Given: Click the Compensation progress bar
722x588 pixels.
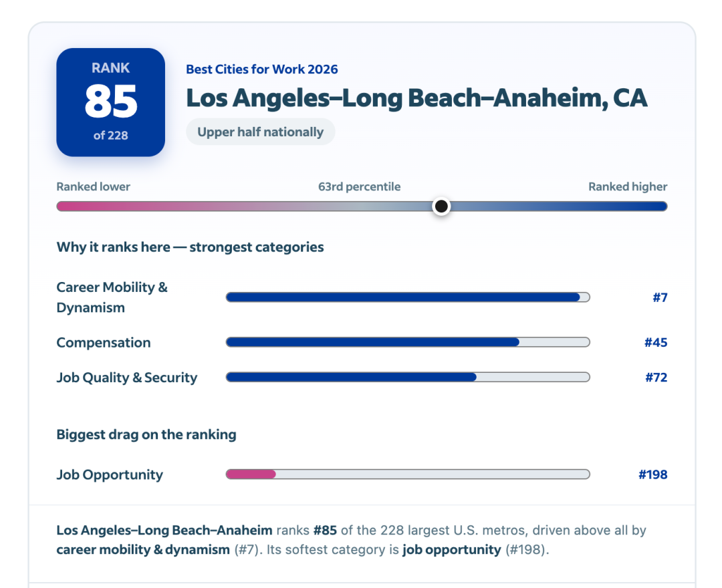Looking at the screenshot, I should tap(408, 342).
